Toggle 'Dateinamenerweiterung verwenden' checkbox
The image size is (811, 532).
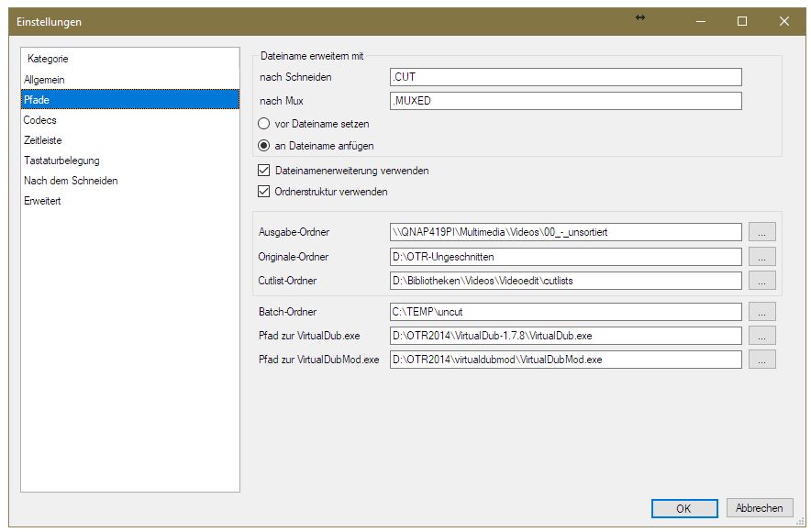coord(264,171)
